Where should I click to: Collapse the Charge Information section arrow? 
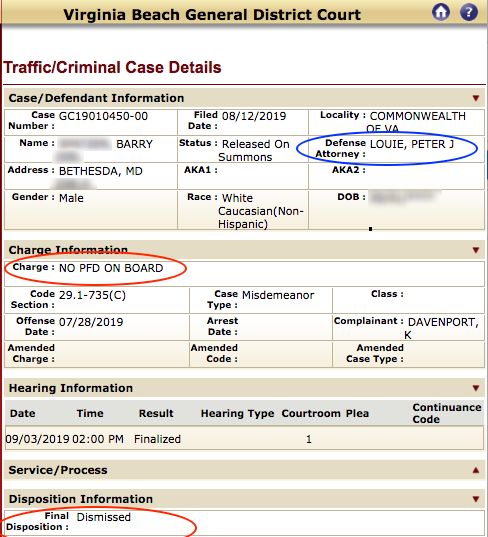476,250
